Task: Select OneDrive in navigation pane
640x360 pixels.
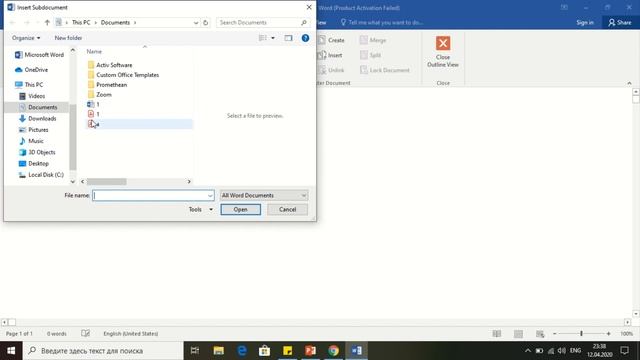Action: [31, 70]
